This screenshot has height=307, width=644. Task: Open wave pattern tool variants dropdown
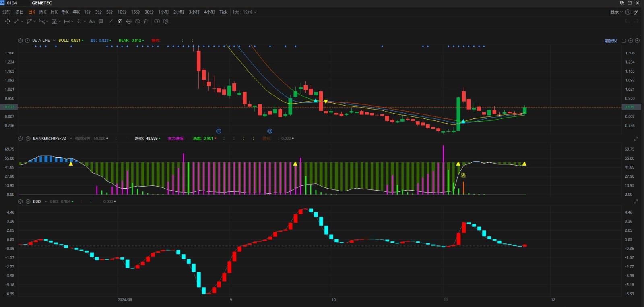point(47,21)
